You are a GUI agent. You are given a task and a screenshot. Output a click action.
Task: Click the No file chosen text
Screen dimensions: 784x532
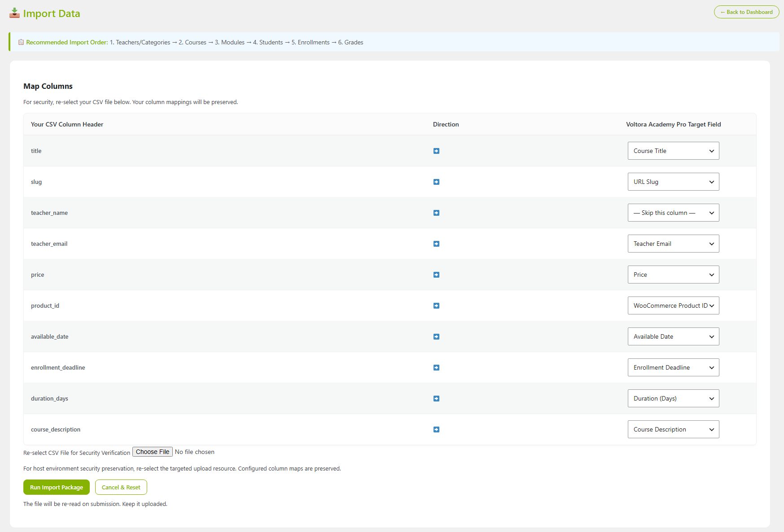click(x=195, y=452)
